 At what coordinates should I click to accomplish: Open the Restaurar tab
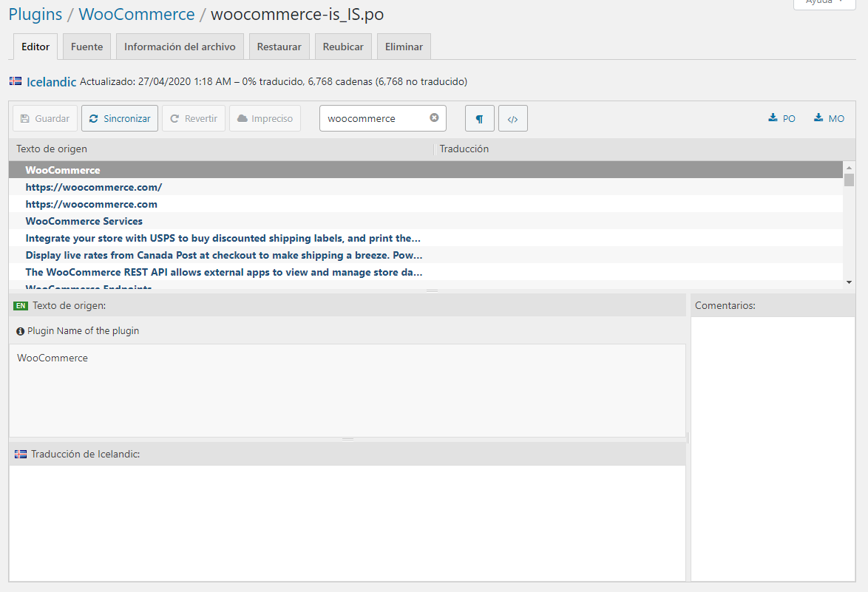click(x=279, y=47)
